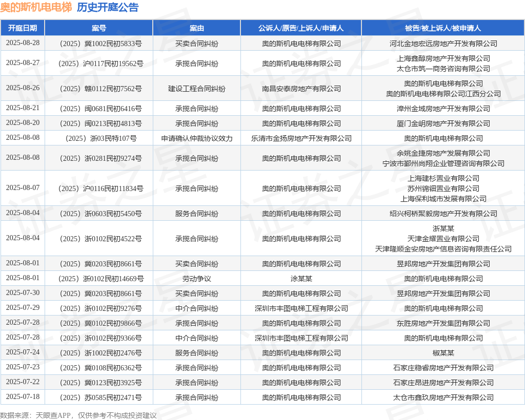The image size is (525, 420).
Task: Select the date 2025-07-24
Action: (x=23, y=352)
